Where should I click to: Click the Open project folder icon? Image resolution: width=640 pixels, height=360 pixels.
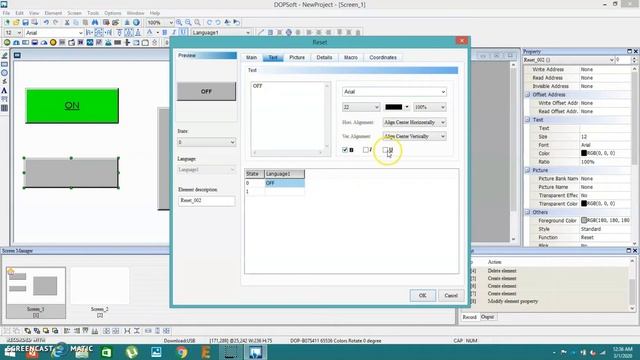16,22
